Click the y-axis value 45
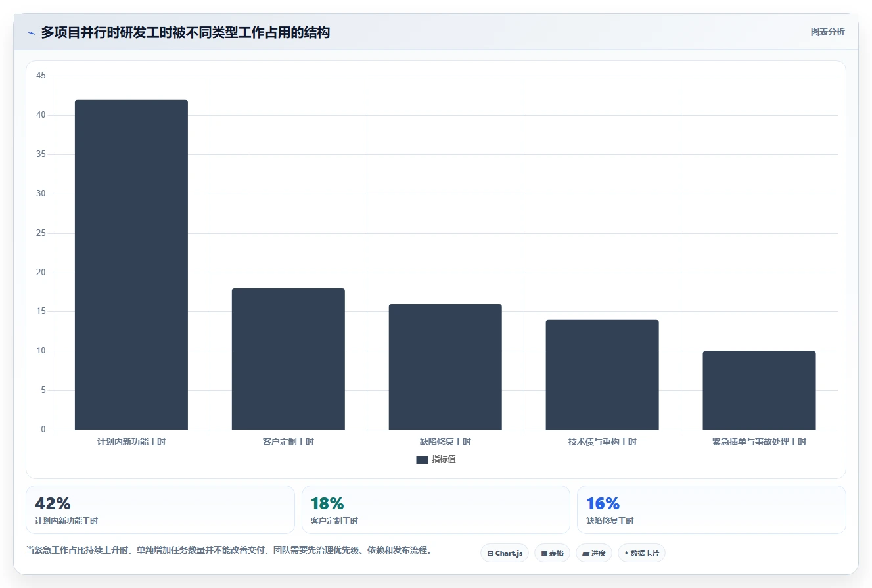The width and height of the screenshot is (872, 588). coord(41,76)
